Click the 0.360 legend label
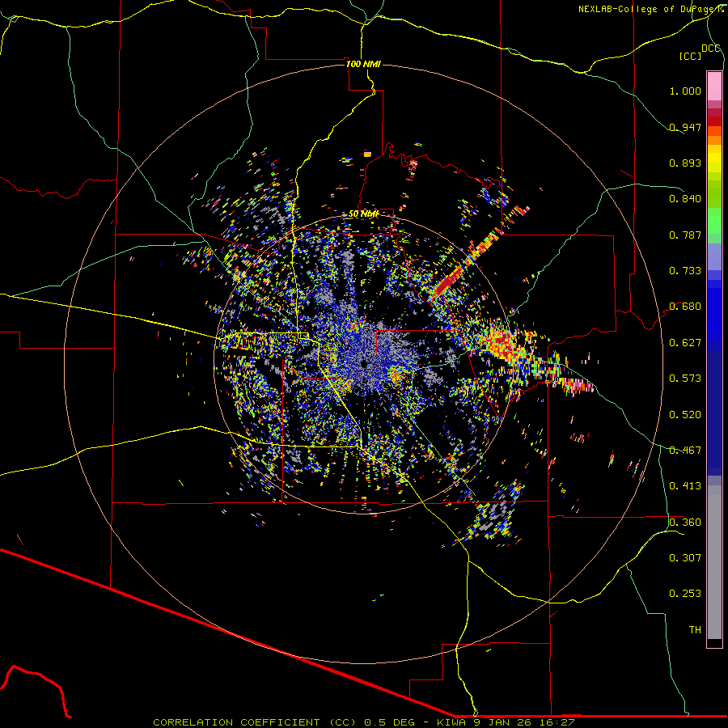This screenshot has height=728, width=728. tap(685, 523)
